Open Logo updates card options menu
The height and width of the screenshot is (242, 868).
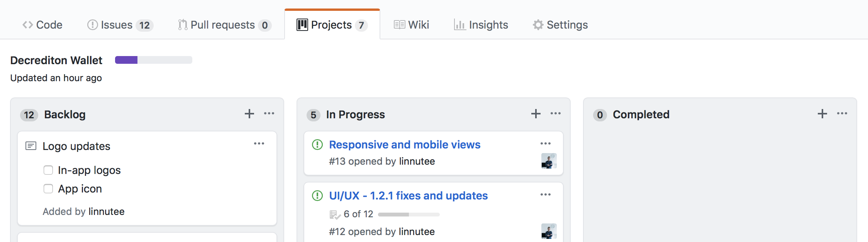(x=259, y=144)
